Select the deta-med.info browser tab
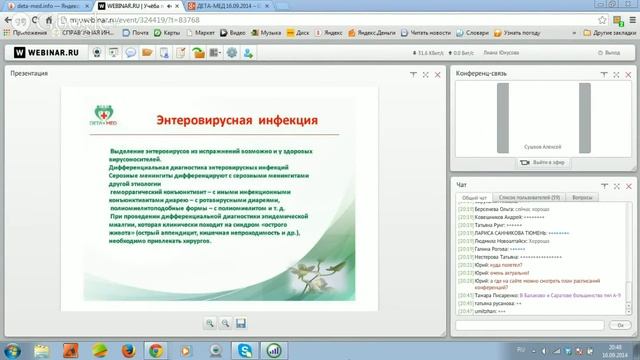Viewport: 640px width, 360px height. coord(48,6)
